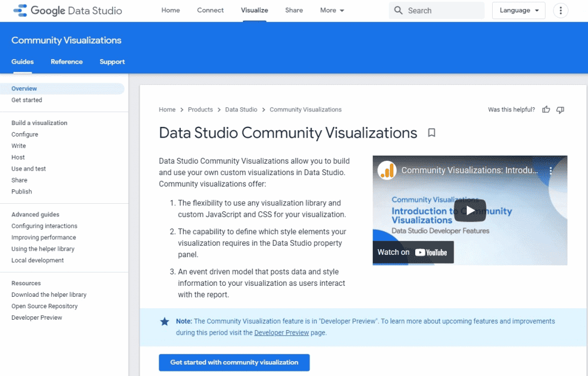Open Open Source Repository link

[x=44, y=307]
